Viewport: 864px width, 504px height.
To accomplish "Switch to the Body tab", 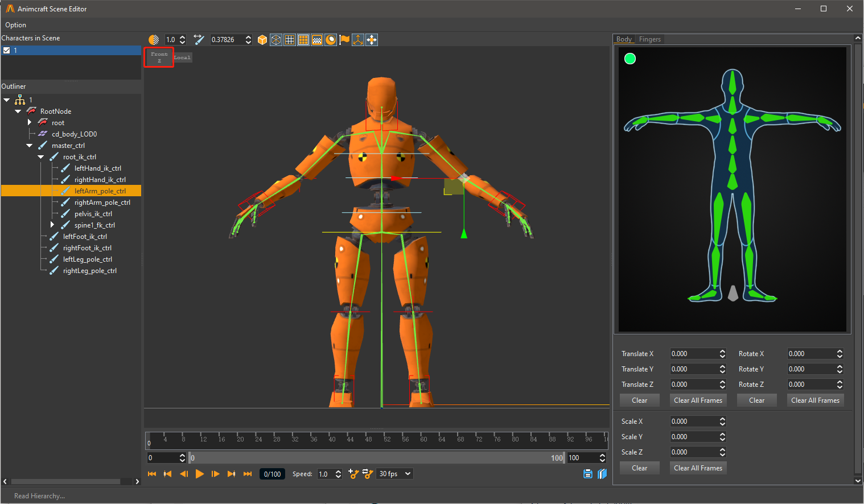I will click(x=624, y=39).
